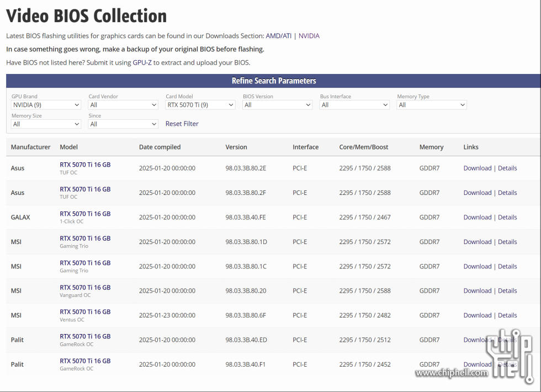
Task: Open RTX 5070 Ti model link for version 98.03.3B.40.F1
Action: (85, 361)
